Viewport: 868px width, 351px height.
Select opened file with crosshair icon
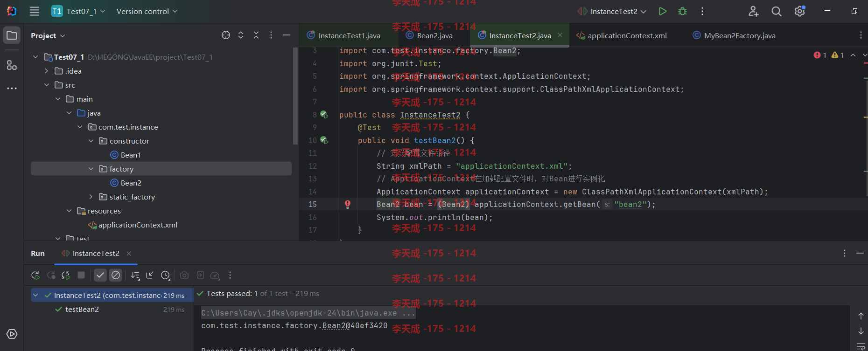pos(226,35)
